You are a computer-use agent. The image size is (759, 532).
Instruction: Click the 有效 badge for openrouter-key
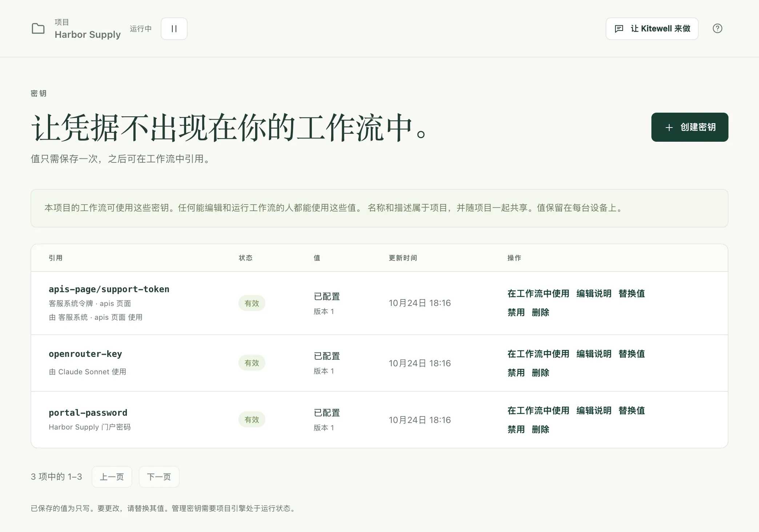(x=252, y=363)
